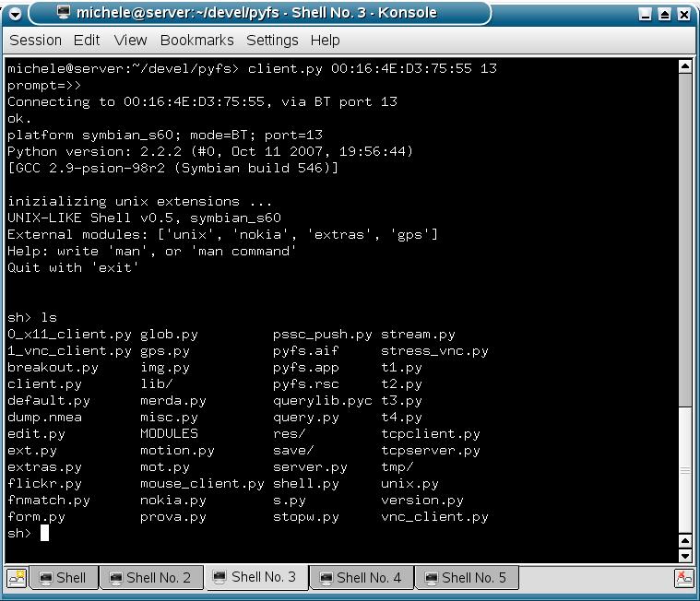This screenshot has width=700, height=601.
Task: Click the file name breakout.py
Action: pos(53,368)
